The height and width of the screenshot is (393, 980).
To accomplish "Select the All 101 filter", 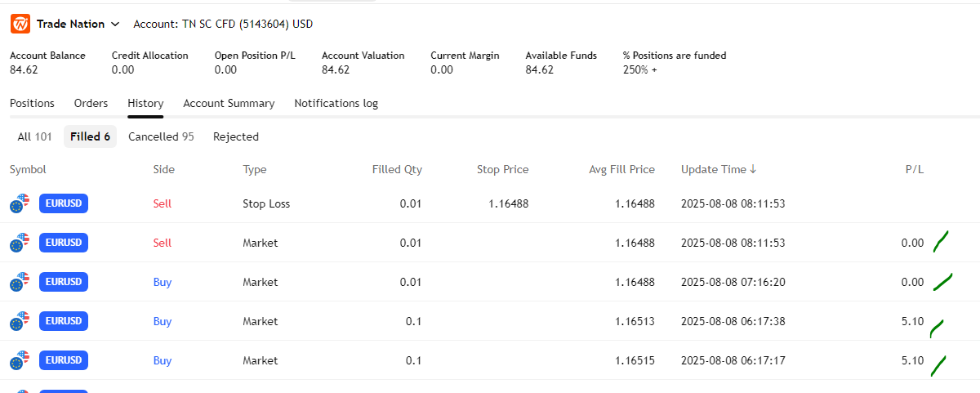I will 34,136.
